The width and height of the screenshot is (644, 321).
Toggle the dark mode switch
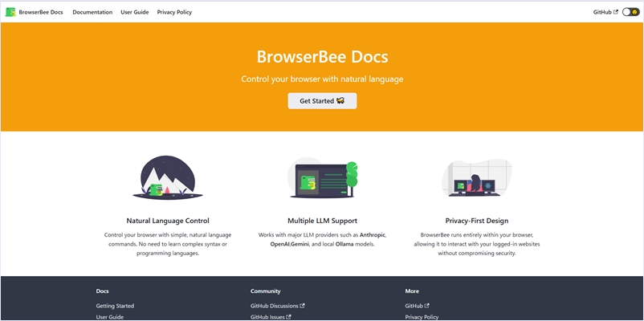pyautogui.click(x=630, y=12)
